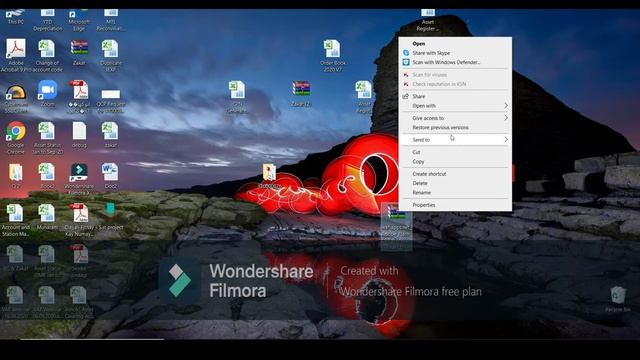The width and height of the screenshot is (640, 360).
Task: Select the teal icon above Sat project label
Action: coord(110,209)
